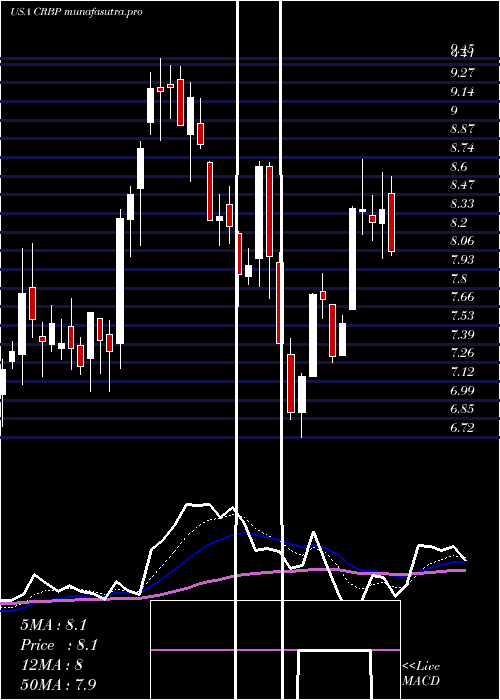Click the 'Price : 8.1' readout

click(59, 645)
